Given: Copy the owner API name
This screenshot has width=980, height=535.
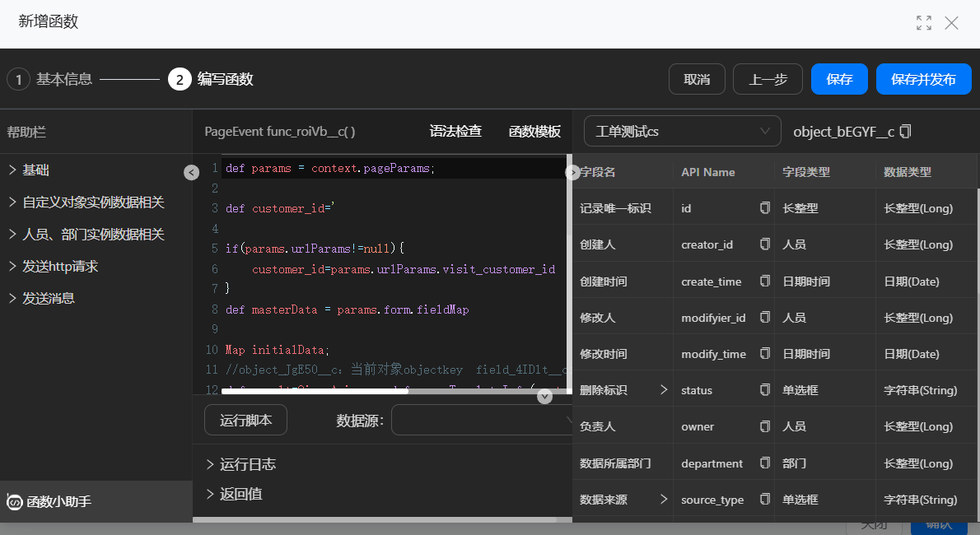Looking at the screenshot, I should (765, 426).
